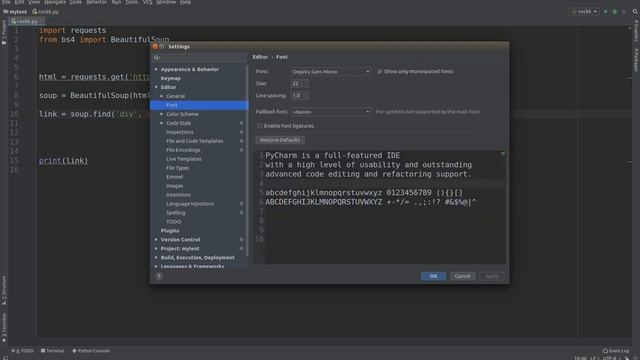
Task: Click project-level marker icon beside File Encodings
Action: point(241,150)
